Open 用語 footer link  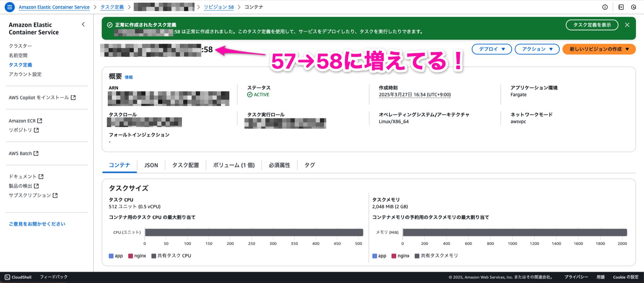601,277
